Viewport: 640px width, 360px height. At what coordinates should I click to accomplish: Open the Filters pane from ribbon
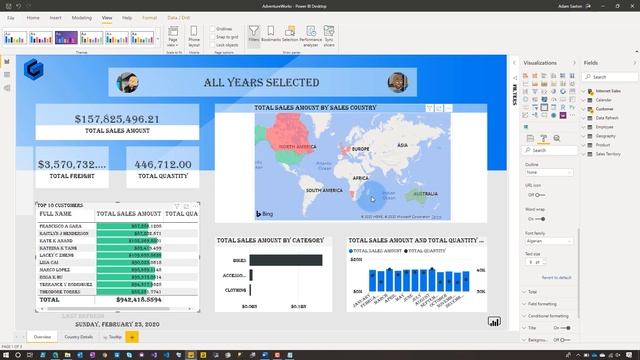tap(253, 36)
